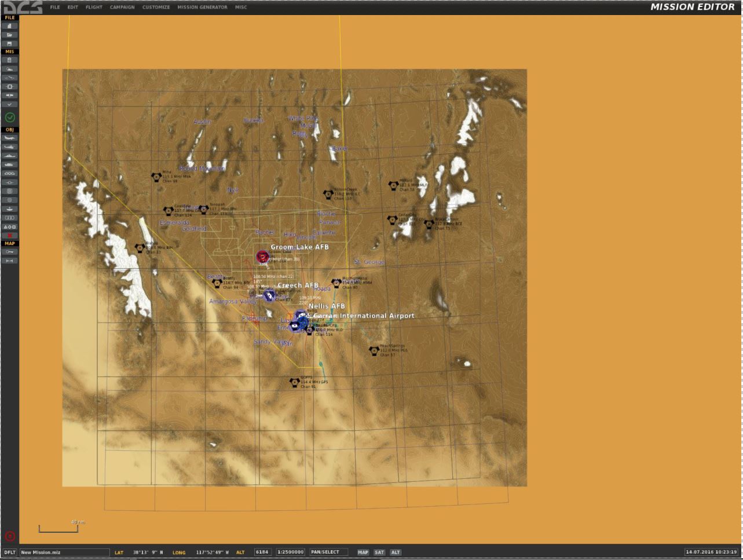
Task: Select the navigation point tool
Action: (x=10, y=182)
